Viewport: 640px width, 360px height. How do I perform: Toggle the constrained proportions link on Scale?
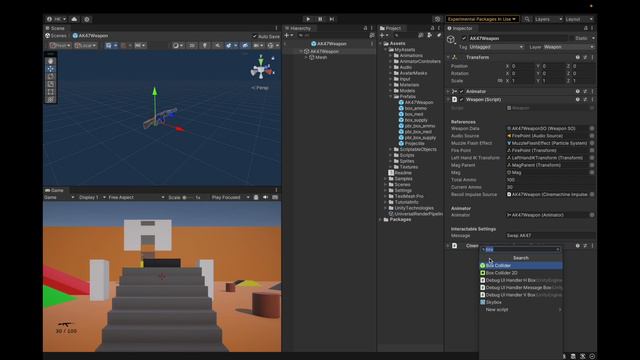coord(500,81)
